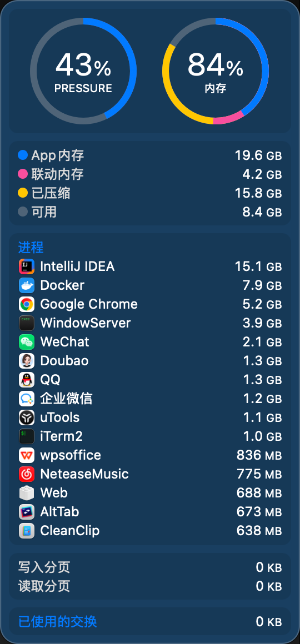This screenshot has height=644, width=300.
Task: Select the WindowServer process row
Action: point(150,323)
